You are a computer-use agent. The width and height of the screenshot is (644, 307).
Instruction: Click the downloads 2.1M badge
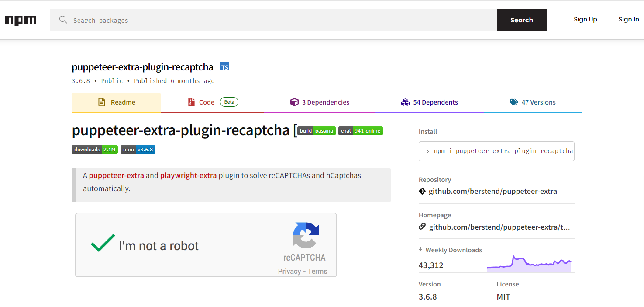pos(95,150)
